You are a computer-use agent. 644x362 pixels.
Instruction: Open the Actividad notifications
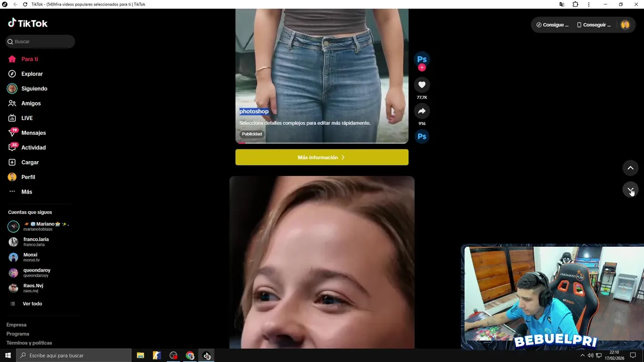point(33,148)
